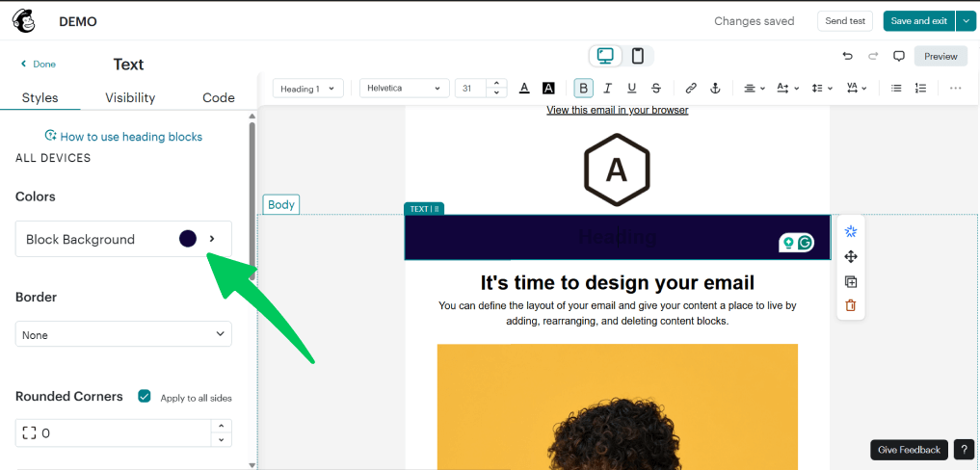Click the Send test button
Screen dimensions: 980x470
(x=844, y=21)
